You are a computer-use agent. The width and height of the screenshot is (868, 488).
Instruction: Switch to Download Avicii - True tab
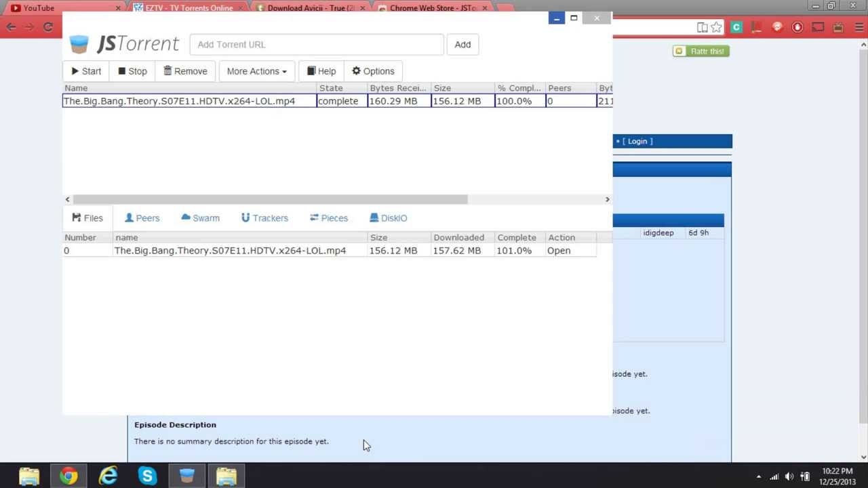pyautogui.click(x=311, y=8)
